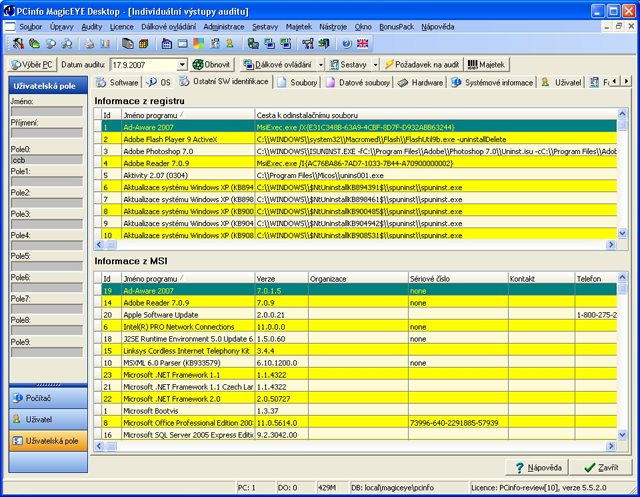Image resolution: width=640 pixels, height=497 pixels.
Task: Click the gray box icon in the toolbar
Action: click(x=128, y=44)
